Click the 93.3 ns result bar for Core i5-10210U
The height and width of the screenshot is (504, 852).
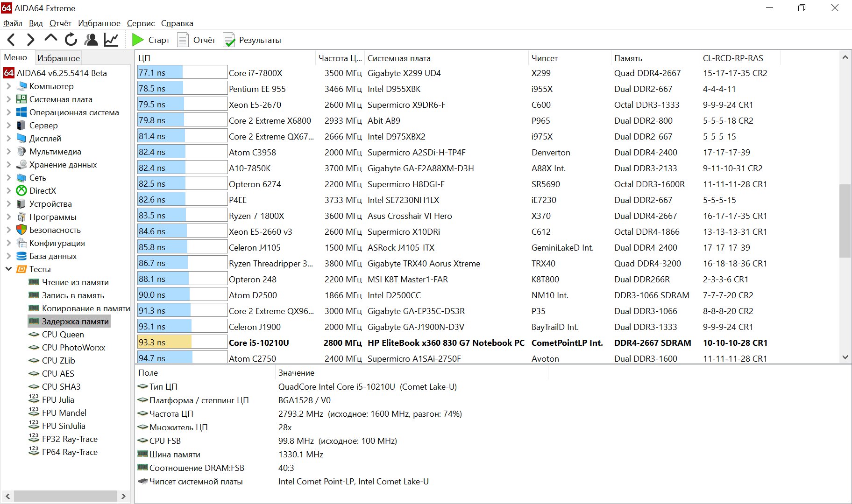click(182, 343)
